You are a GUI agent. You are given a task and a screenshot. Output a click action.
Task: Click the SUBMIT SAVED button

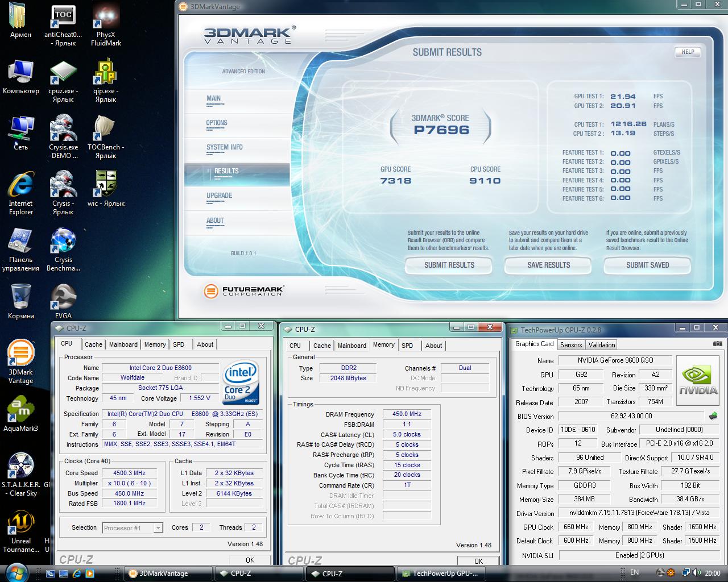coord(647,265)
